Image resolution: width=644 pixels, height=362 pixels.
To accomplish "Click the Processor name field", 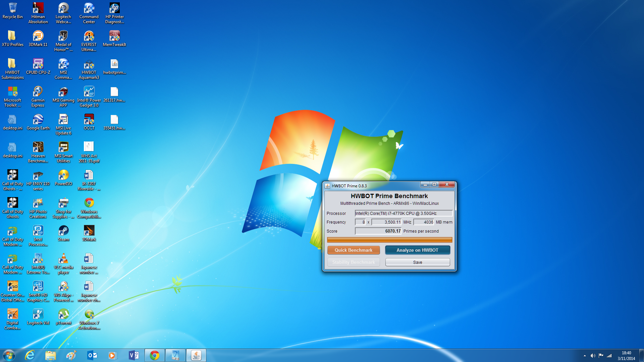I will [404, 213].
